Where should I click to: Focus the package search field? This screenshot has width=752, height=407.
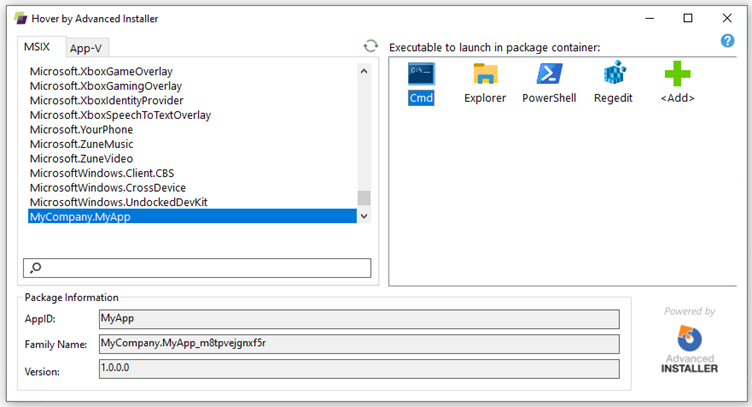coord(197,268)
